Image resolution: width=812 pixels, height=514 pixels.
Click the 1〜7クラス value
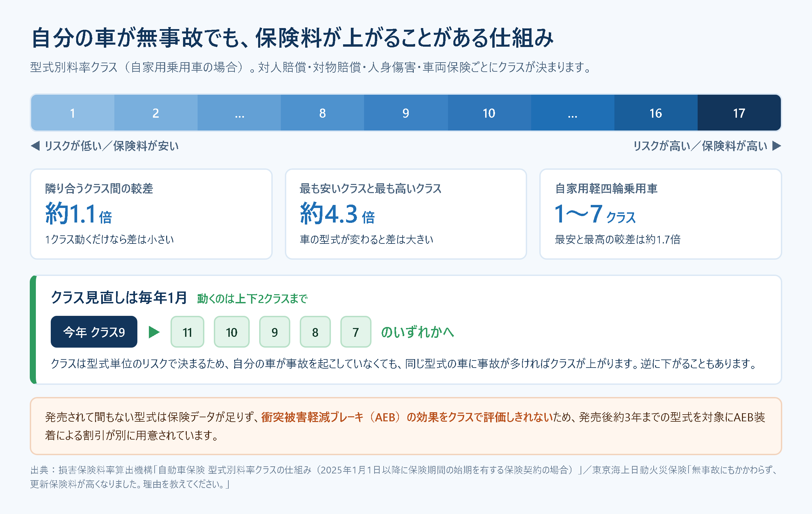tap(595, 213)
